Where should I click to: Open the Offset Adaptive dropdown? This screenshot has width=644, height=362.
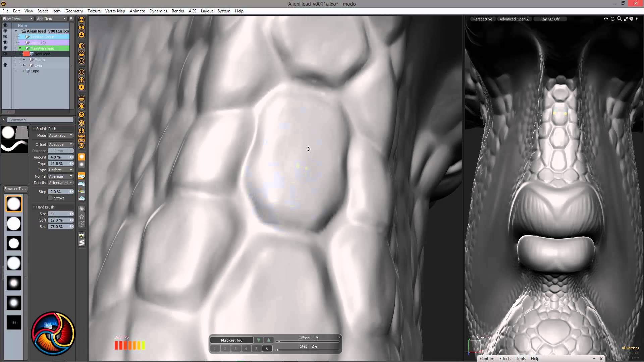tap(60, 144)
